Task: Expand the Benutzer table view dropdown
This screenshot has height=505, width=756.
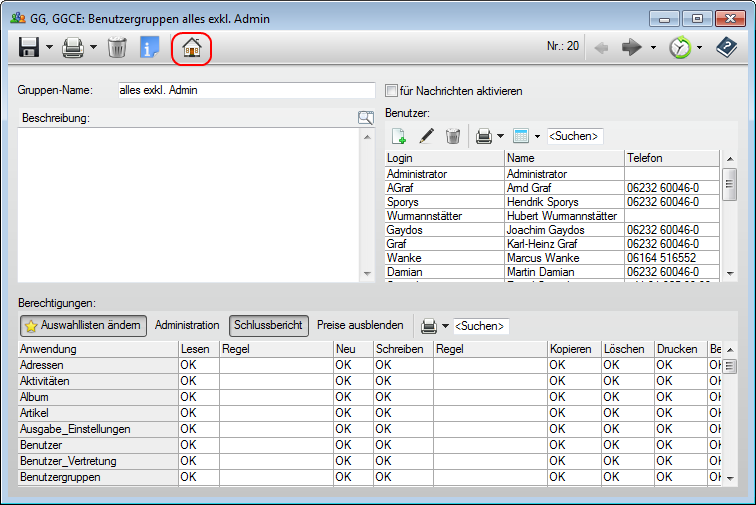Action: point(537,135)
